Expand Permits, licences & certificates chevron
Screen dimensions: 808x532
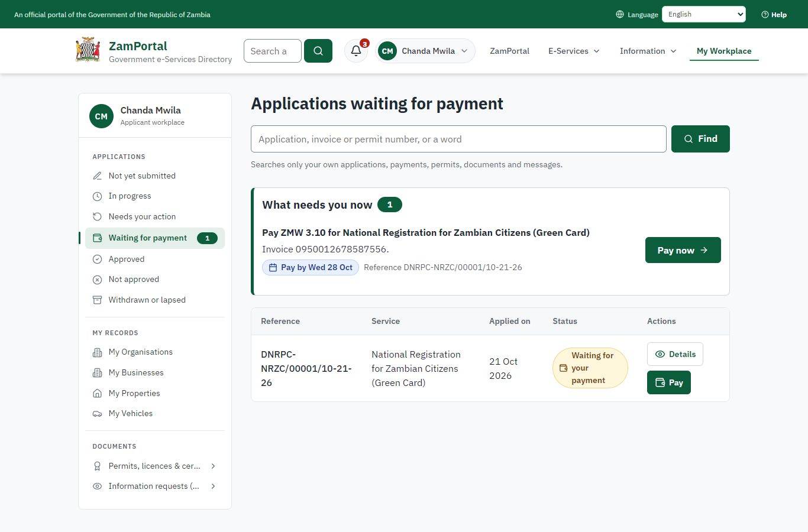click(214, 466)
